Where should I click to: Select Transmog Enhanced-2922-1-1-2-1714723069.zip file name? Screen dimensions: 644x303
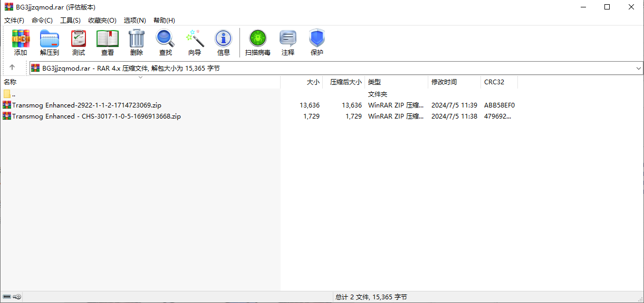(86, 105)
